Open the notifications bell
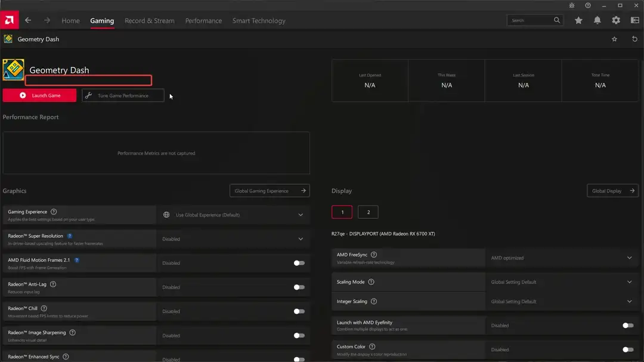 click(x=597, y=20)
